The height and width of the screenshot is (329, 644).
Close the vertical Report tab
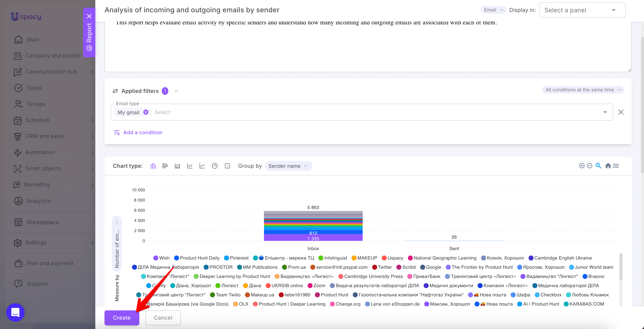click(x=89, y=17)
